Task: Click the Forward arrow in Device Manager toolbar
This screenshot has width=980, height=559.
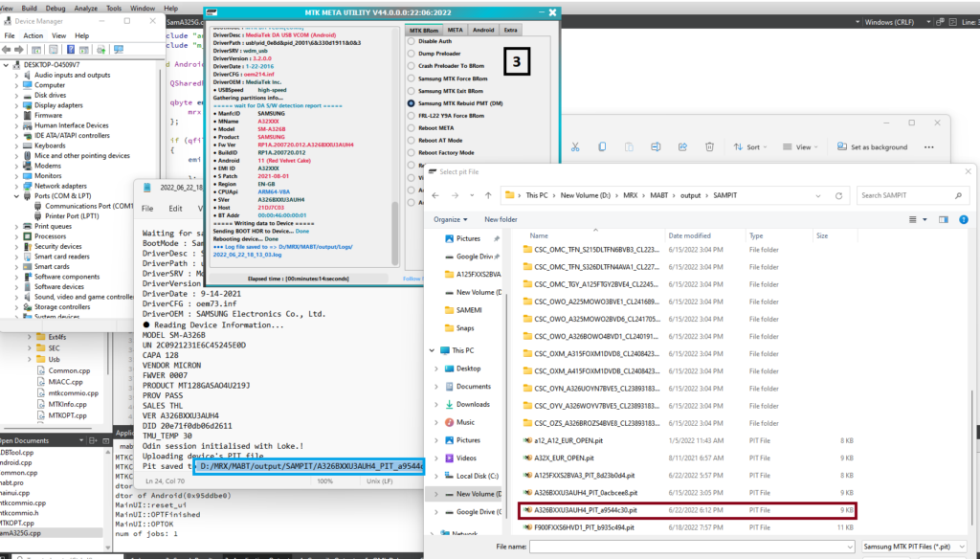Action: coord(19,50)
